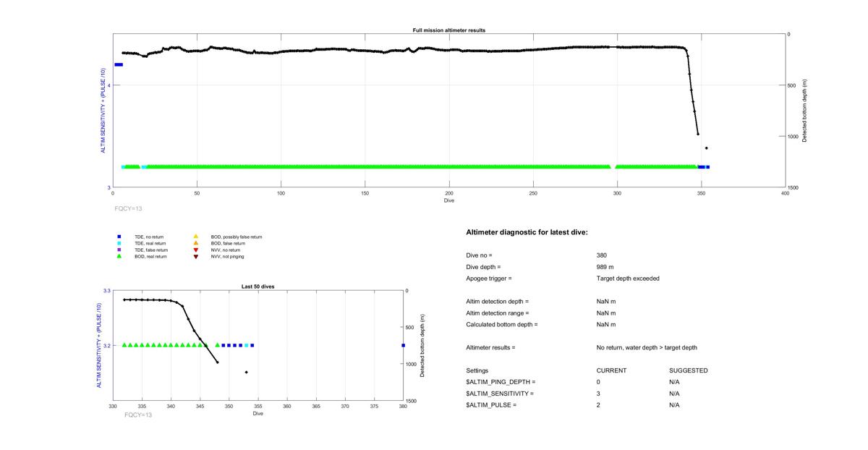This screenshot has height=450, width=868.
Task: Click the '$ALTIM_SENSITIVITY =' setting label
Action: [x=500, y=394]
